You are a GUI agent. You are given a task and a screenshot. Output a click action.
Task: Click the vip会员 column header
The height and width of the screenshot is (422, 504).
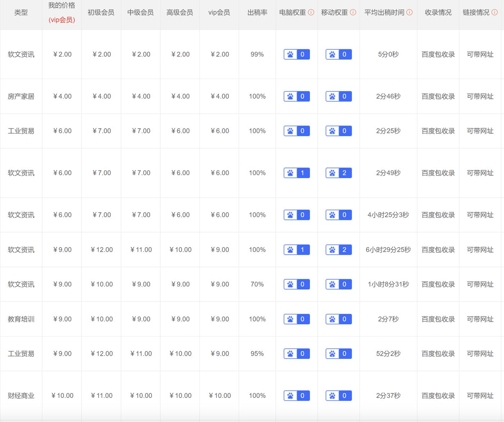(x=219, y=13)
